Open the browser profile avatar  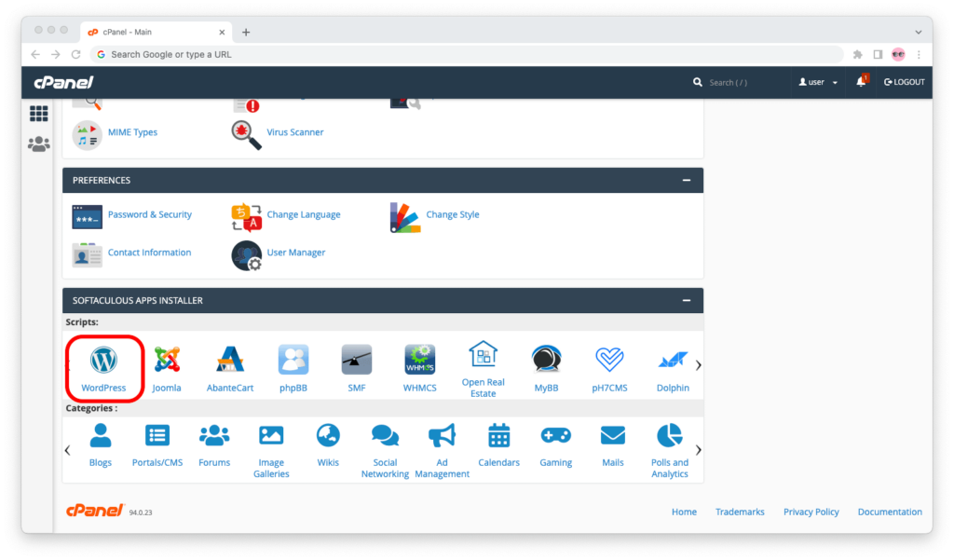coord(898,54)
